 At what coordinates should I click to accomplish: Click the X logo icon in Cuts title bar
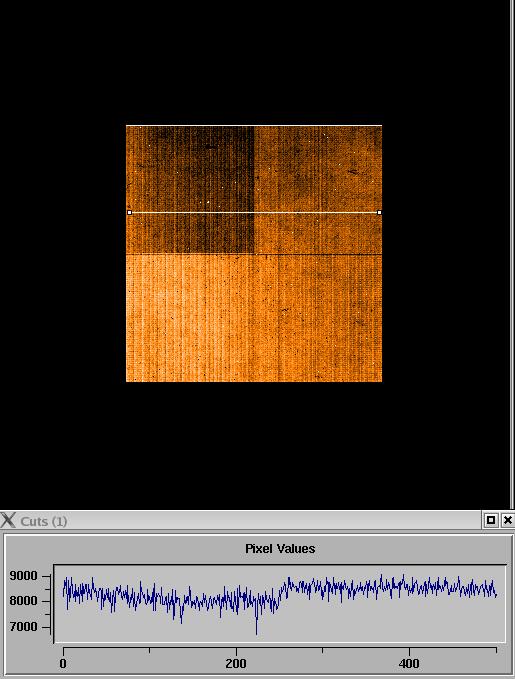8,520
